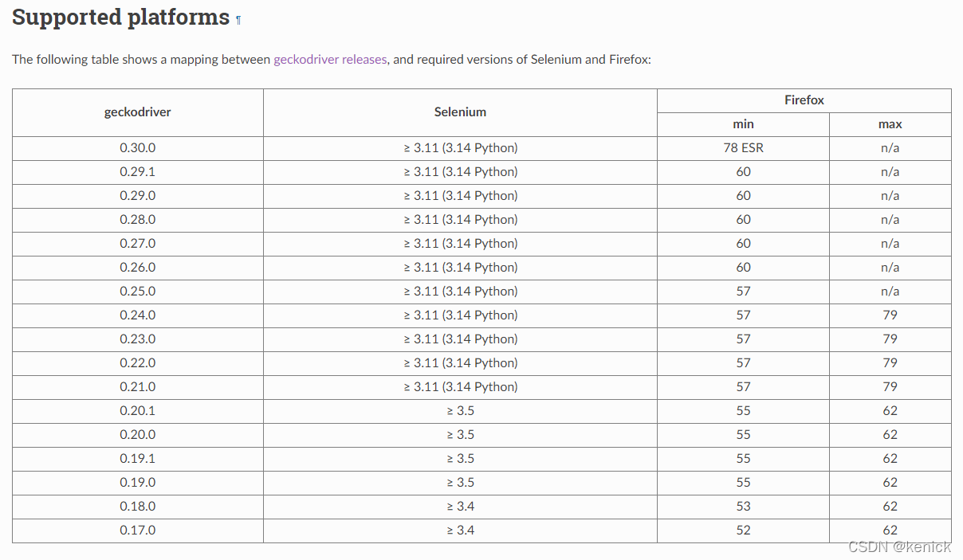Viewport: 963px width, 560px height.
Task: Open the geckodriver releases link
Action: pyautogui.click(x=330, y=60)
